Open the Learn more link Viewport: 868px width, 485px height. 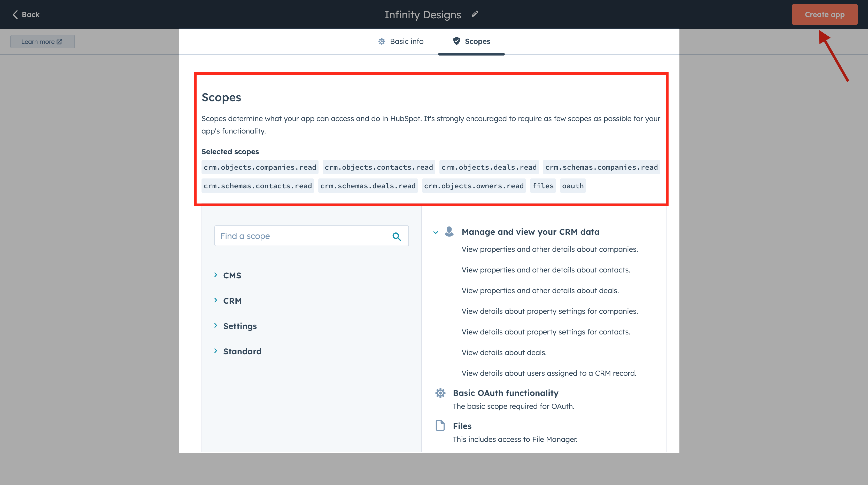(42, 42)
